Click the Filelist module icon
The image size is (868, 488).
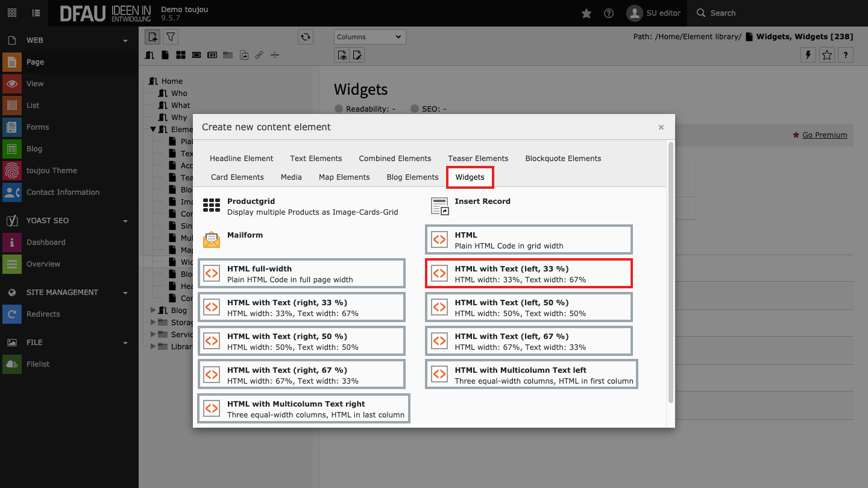12,364
